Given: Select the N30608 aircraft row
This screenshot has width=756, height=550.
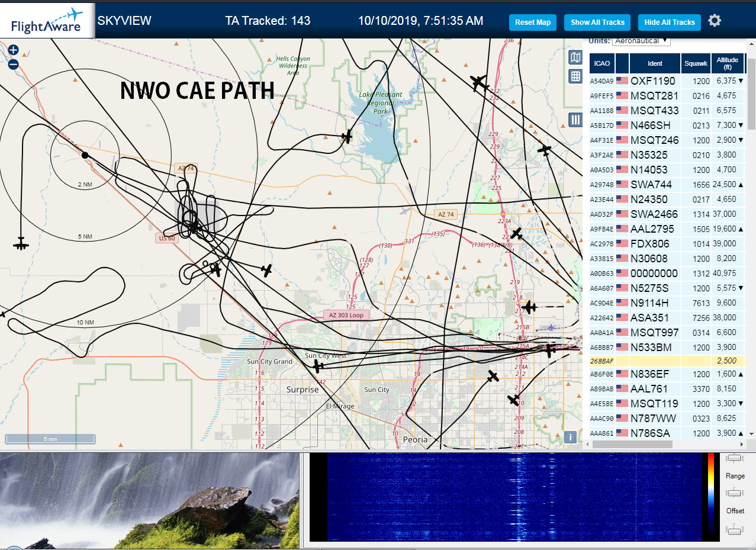Looking at the screenshot, I should tap(667, 258).
